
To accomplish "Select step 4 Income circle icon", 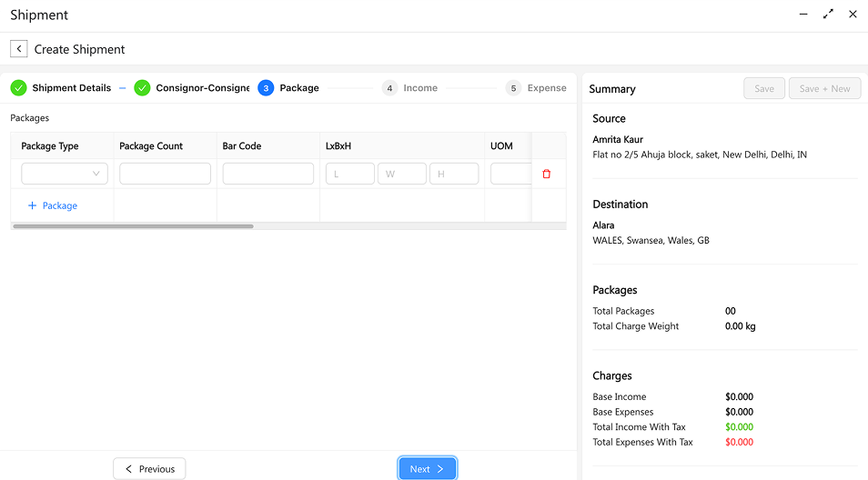I will click(389, 88).
